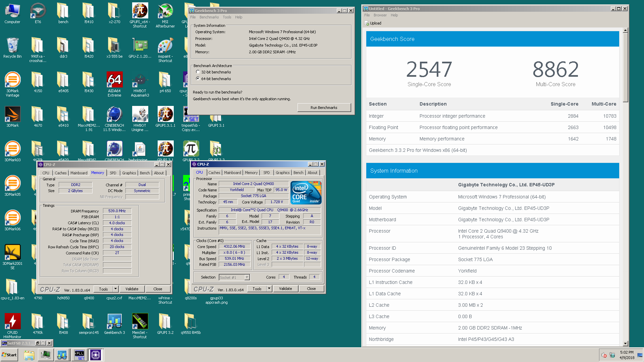The width and height of the screenshot is (644, 362).
Task: Open HWBOT Aquamark3 icon
Action: pyautogui.click(x=140, y=84)
